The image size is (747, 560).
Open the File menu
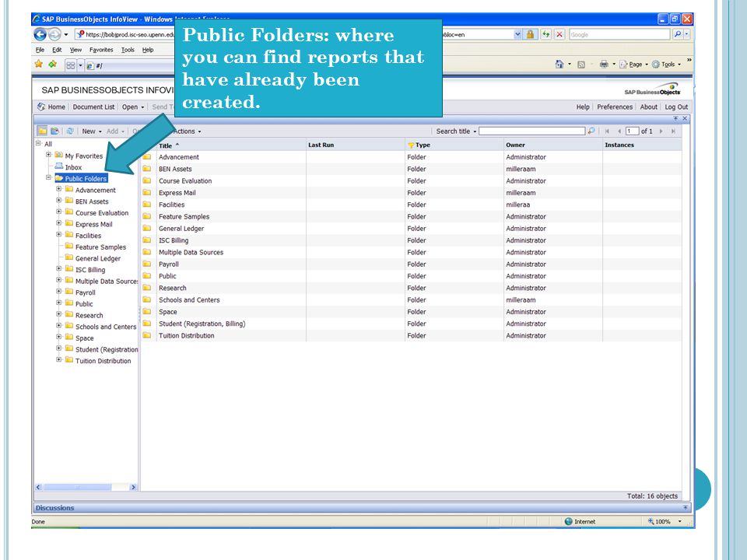(x=40, y=50)
